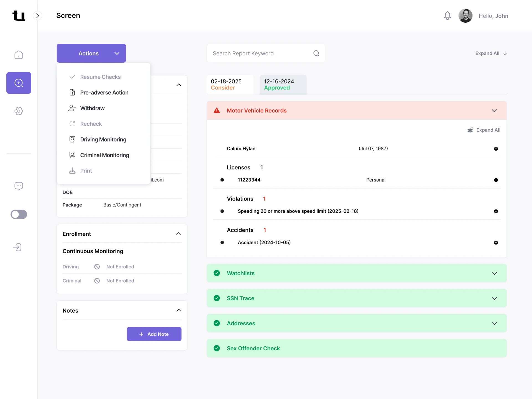Open the home icon in sidebar
This screenshot has width=532, height=399.
tap(19, 55)
